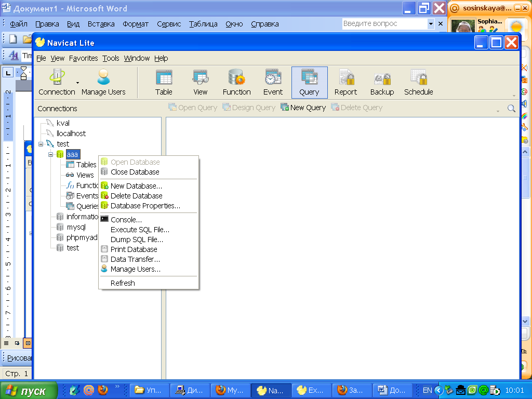Select the mysql database

click(x=76, y=227)
